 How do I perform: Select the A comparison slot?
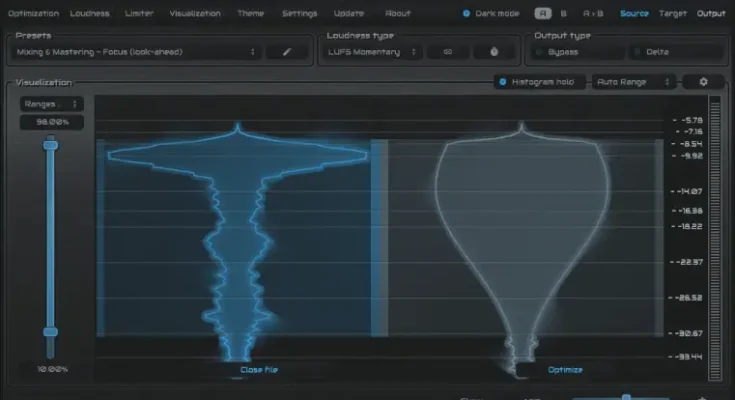(542, 14)
